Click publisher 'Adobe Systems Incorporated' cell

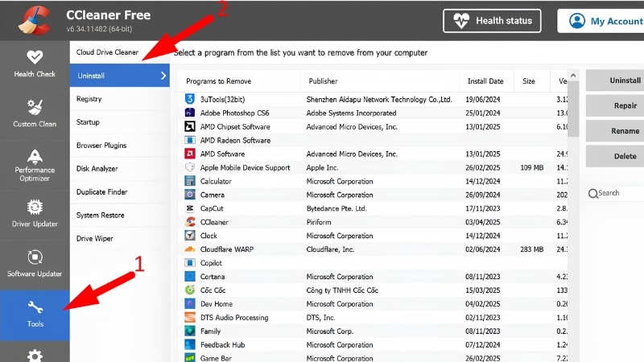point(351,113)
